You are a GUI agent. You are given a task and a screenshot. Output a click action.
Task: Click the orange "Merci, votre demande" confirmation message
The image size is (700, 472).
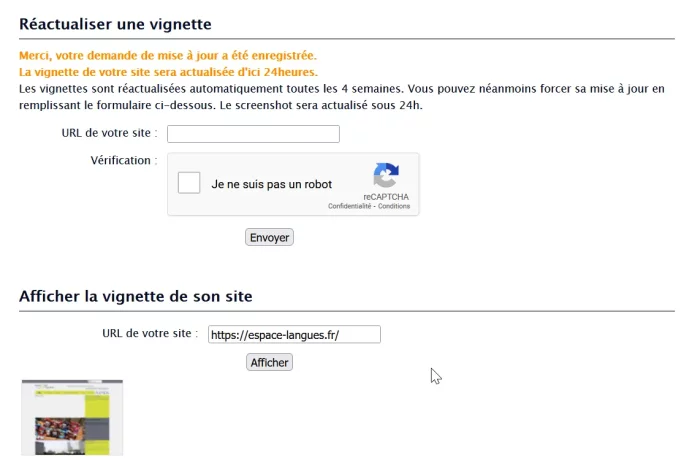[x=167, y=56]
